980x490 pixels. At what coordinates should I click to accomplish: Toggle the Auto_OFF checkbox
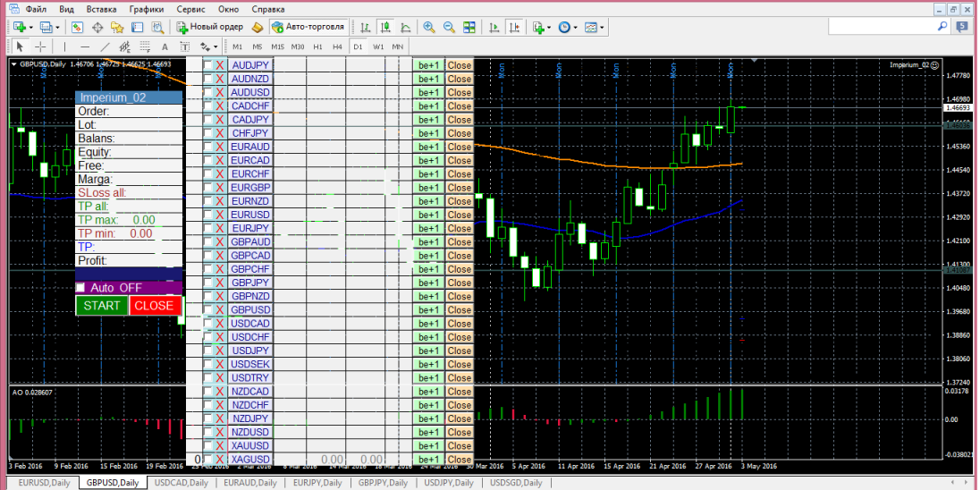click(80, 288)
